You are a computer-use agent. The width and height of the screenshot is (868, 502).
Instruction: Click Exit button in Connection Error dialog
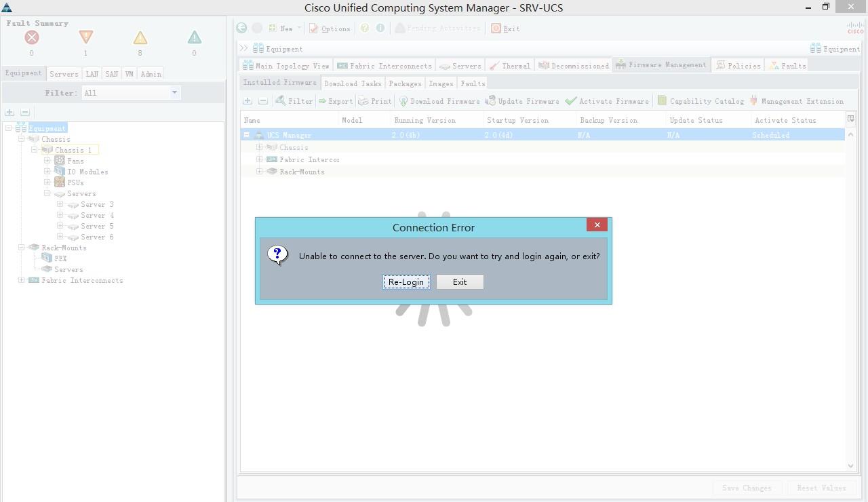pyautogui.click(x=460, y=282)
